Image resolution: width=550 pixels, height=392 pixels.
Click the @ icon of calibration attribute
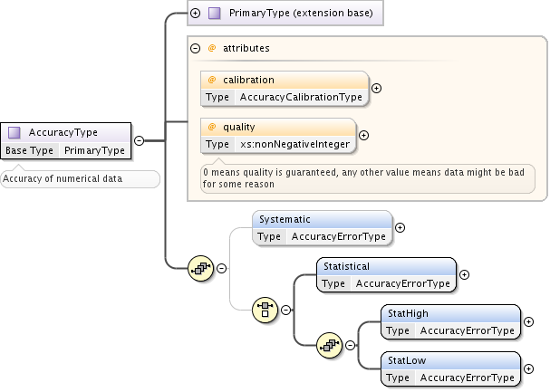[x=212, y=80]
